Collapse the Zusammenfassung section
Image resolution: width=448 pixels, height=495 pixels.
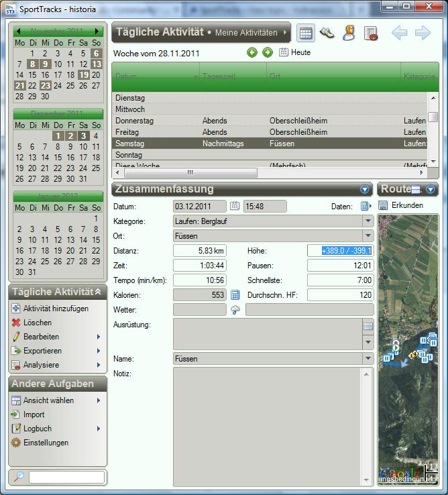pyautogui.click(x=365, y=190)
